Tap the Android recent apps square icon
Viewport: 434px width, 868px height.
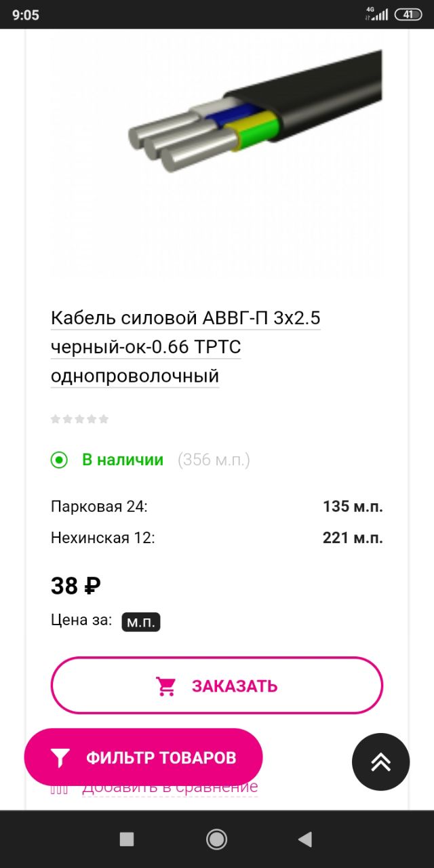pyautogui.click(x=127, y=840)
